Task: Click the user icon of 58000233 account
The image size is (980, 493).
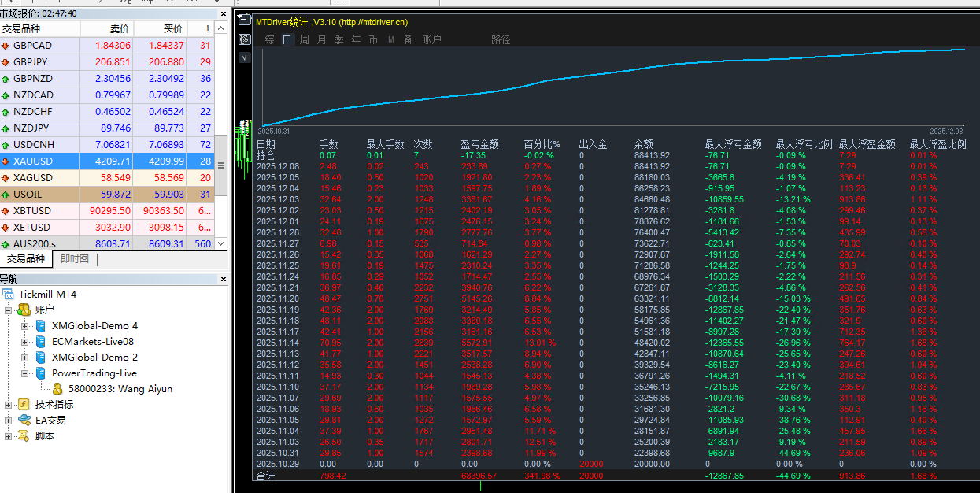Action: 57,389
